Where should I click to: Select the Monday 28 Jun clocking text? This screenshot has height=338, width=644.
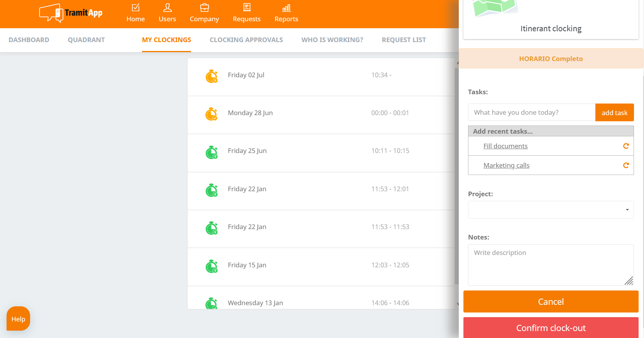pos(250,113)
